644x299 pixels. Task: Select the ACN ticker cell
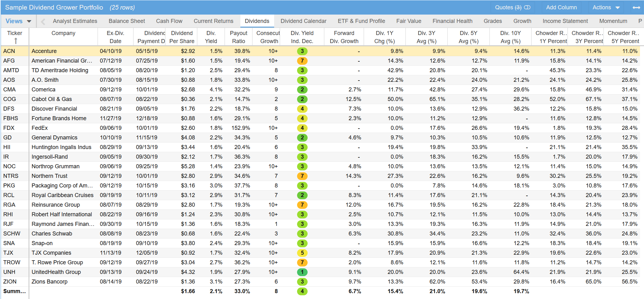15,51
